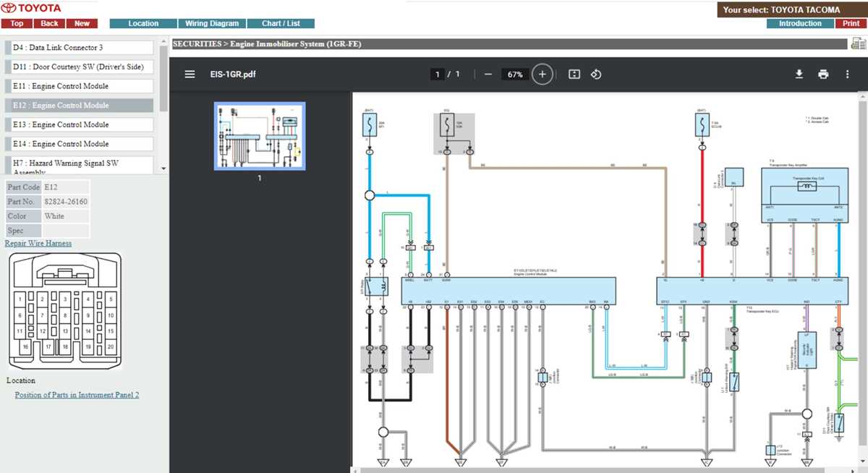This screenshot has height=473, width=868.
Task: Switch to Wiring Diagram tab
Action: 212,23
